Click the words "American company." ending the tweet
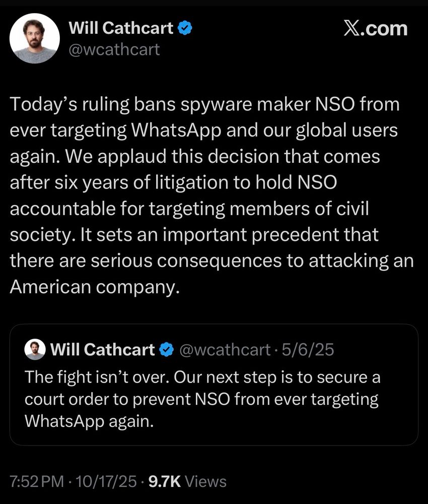Screen dimensions: 428x504 (95, 287)
